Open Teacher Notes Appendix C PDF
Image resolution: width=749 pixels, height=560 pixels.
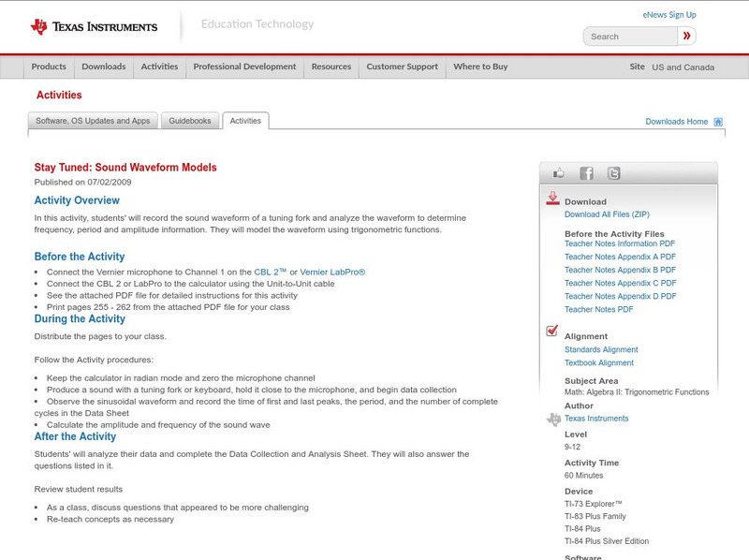[621, 284]
